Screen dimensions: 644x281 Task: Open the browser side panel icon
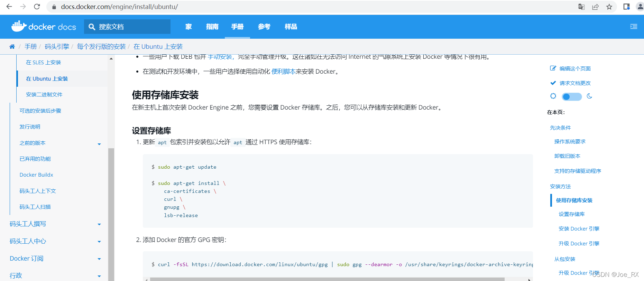626,7
